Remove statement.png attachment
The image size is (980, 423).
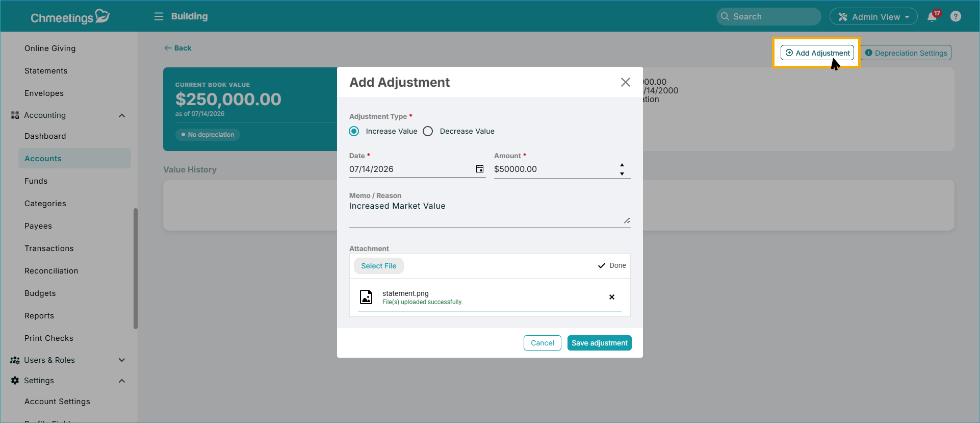coord(612,297)
